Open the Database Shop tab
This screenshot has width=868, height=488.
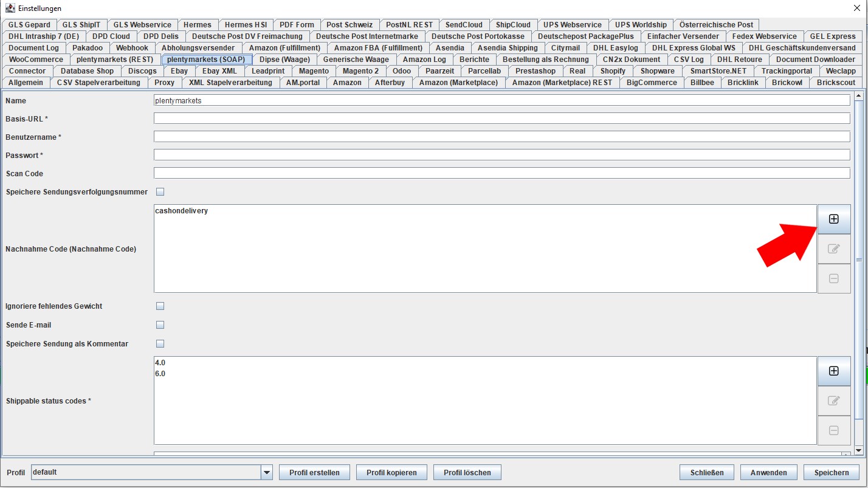87,71
